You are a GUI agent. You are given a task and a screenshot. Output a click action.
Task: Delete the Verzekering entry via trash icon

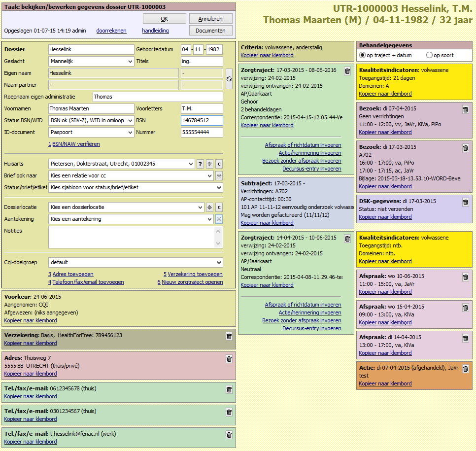click(x=229, y=336)
